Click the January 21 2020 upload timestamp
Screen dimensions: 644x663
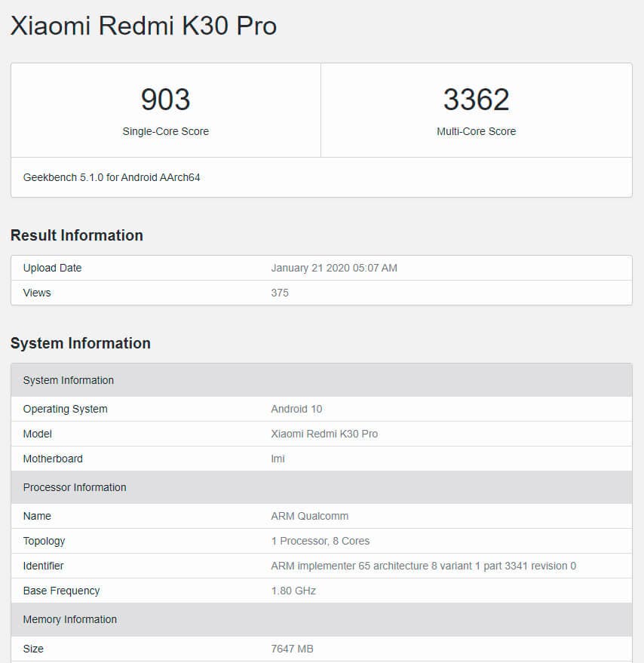coord(334,268)
